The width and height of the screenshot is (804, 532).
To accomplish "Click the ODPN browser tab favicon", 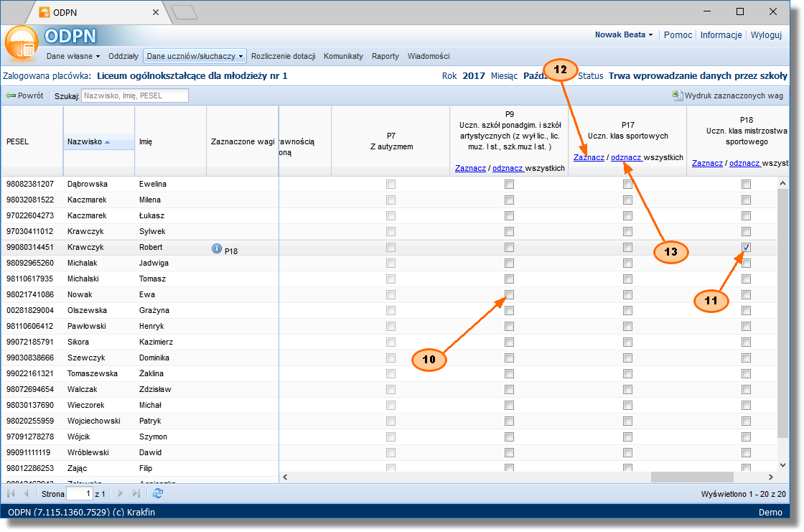I will coord(45,12).
